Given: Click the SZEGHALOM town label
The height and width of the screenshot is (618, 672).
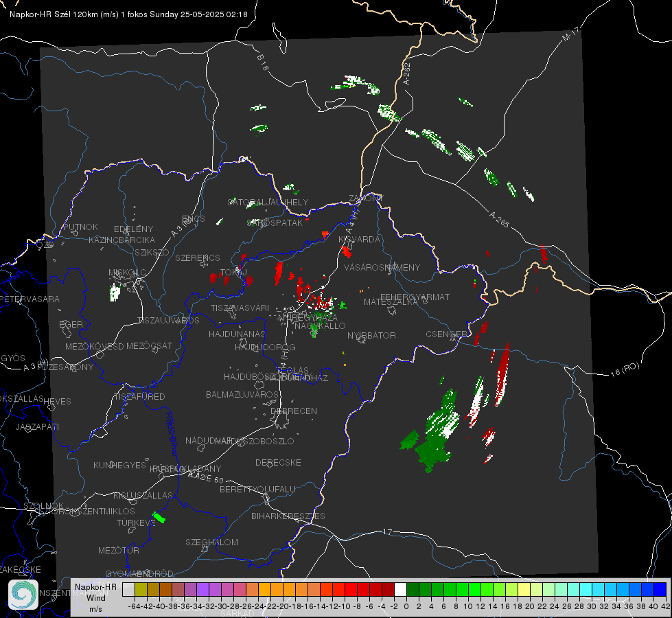Looking at the screenshot, I should 211,542.
